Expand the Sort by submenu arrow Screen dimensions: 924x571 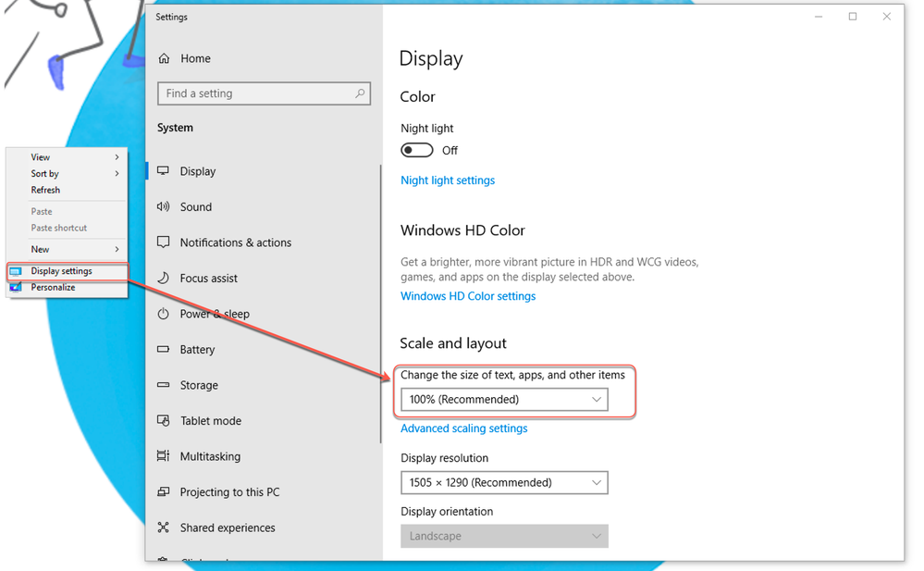click(117, 173)
